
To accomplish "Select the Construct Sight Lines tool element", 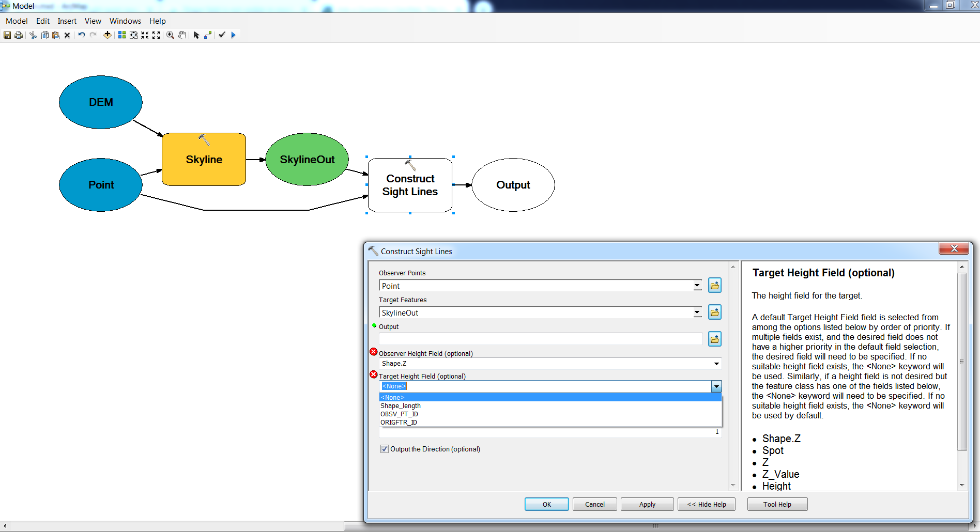I will click(x=410, y=185).
